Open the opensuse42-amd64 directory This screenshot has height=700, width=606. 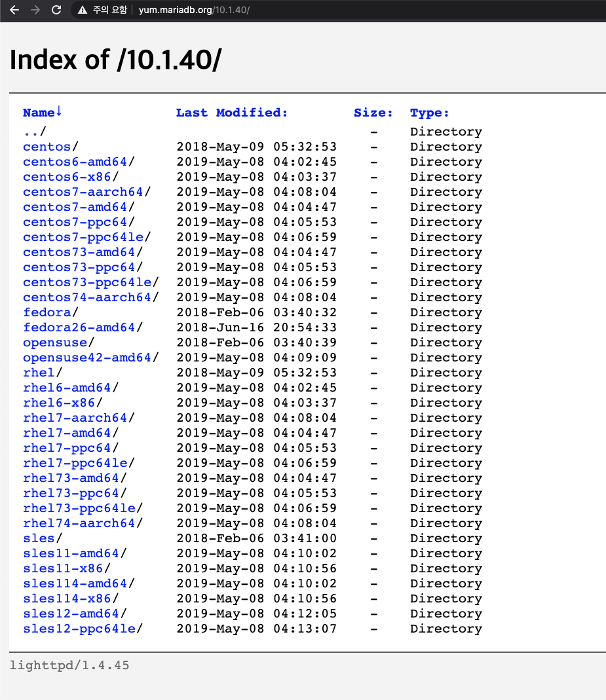tap(87, 358)
